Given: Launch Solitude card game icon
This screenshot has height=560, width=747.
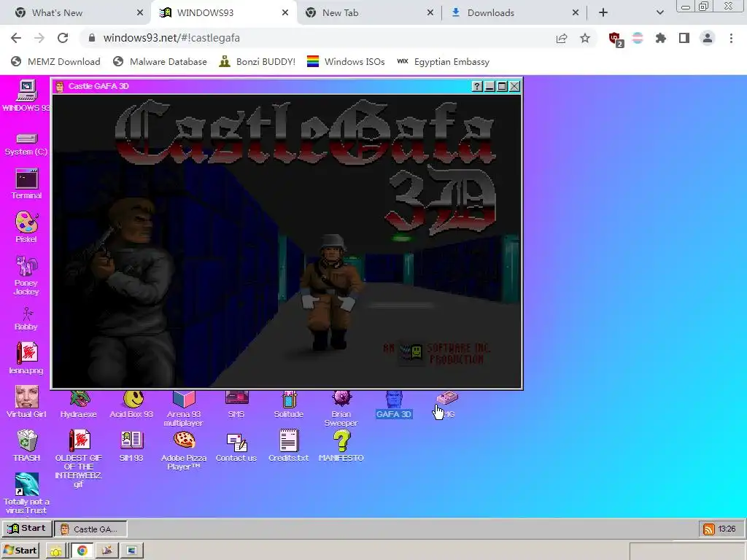Looking at the screenshot, I should coord(289,405).
